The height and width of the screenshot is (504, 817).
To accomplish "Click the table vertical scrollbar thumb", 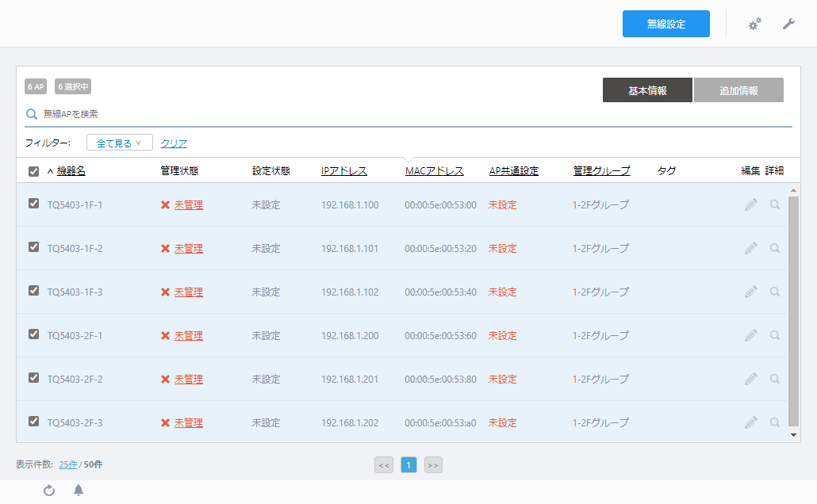I will click(x=793, y=311).
